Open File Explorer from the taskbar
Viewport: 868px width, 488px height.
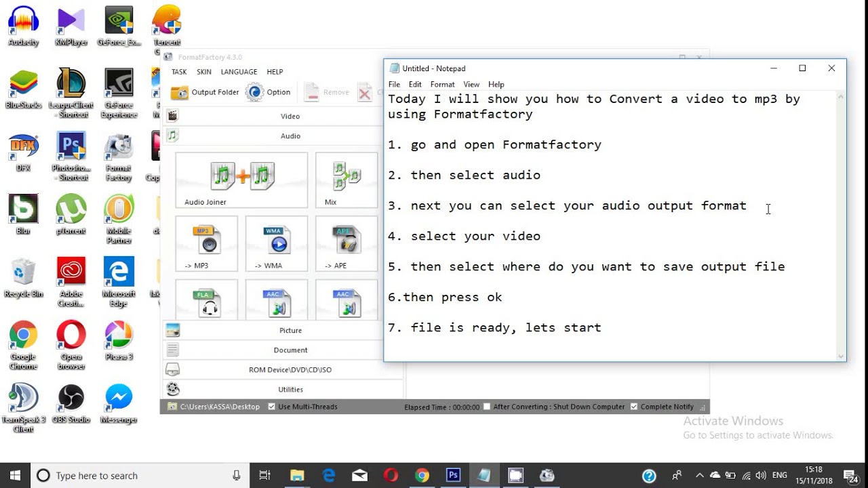point(297,476)
